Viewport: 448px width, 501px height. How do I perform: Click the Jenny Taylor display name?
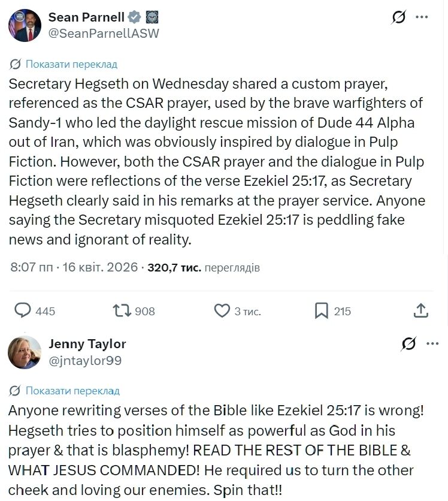[87, 344]
